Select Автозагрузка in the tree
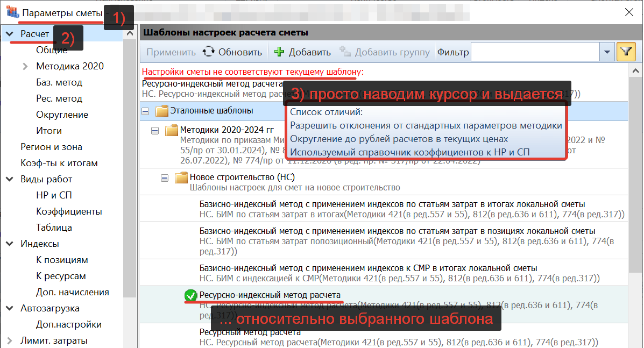This screenshot has width=644, height=348. pyautogui.click(x=50, y=308)
